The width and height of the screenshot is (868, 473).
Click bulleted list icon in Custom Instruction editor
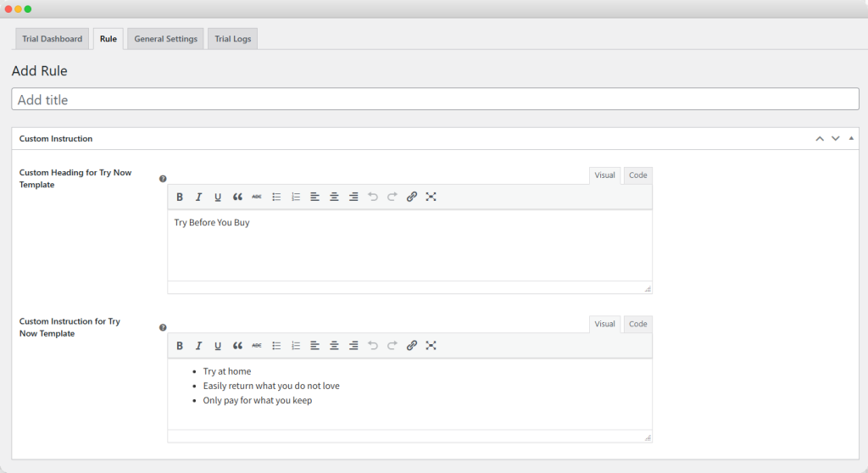[x=276, y=346]
